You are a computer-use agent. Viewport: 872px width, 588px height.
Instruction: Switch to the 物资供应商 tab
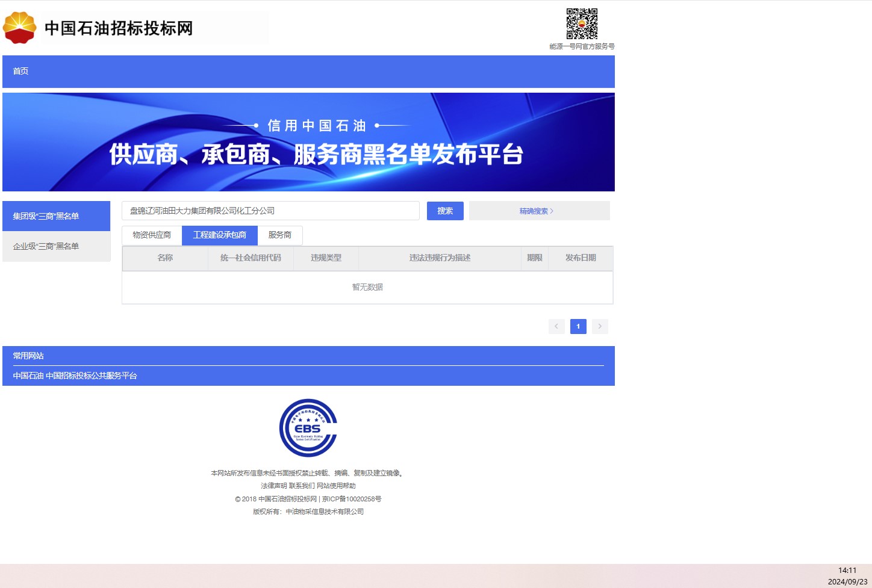coord(152,235)
